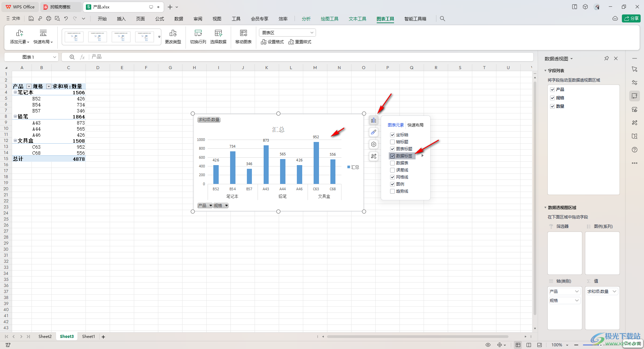644x349 pixels.
Task: Click the more options dots in right sidebar
Action: (635, 163)
